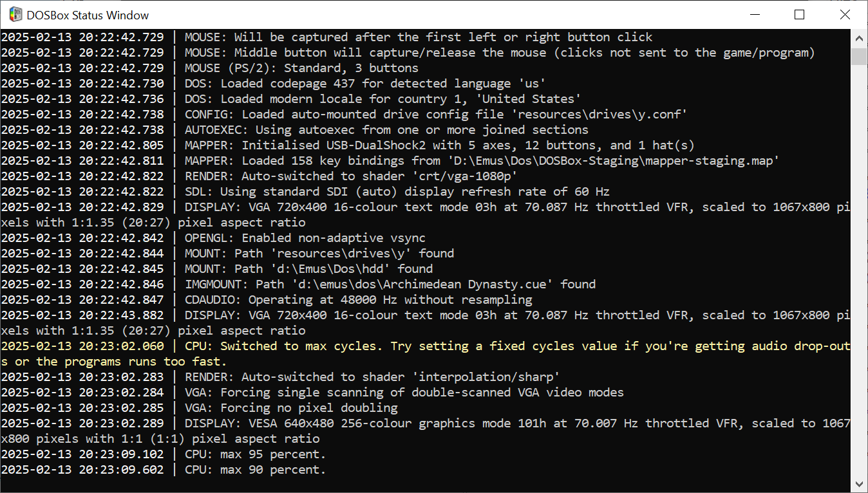Click the scrollbar up arrow
This screenshot has height=493, width=868.
[859, 38]
